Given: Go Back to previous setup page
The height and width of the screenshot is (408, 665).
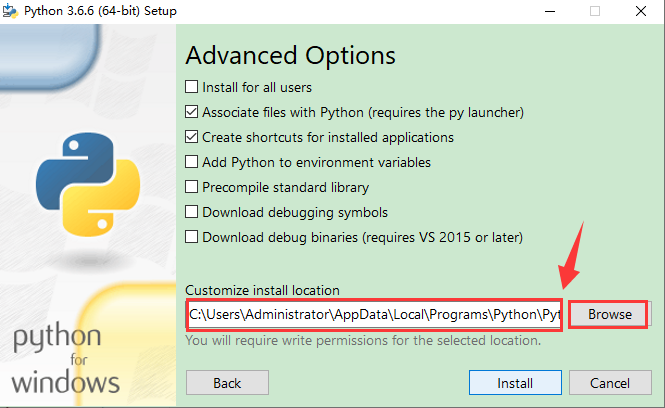Looking at the screenshot, I should (227, 383).
